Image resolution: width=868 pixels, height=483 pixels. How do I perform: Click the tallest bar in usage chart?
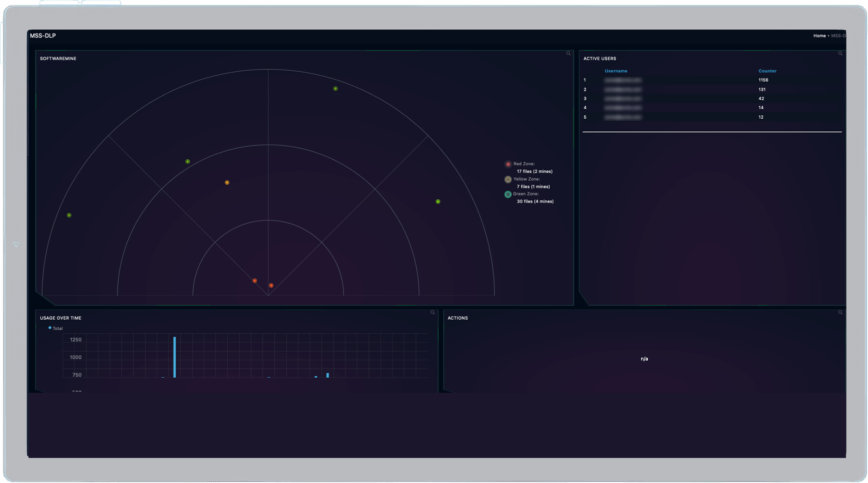pos(175,357)
